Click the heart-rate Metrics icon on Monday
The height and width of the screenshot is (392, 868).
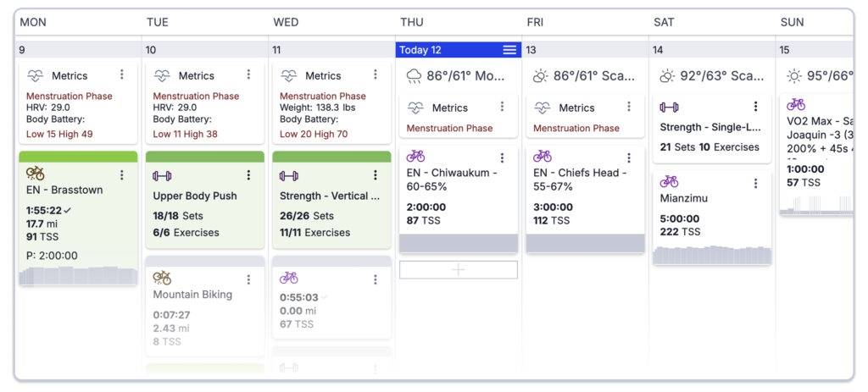coord(35,75)
